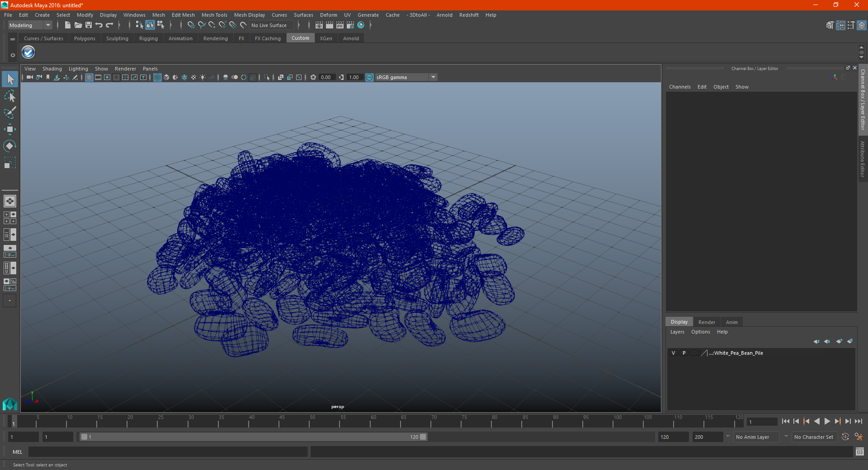Viewport: 868px width, 470px height.
Task: Open Render Settings clapboard gear icon
Action: (x=350, y=25)
